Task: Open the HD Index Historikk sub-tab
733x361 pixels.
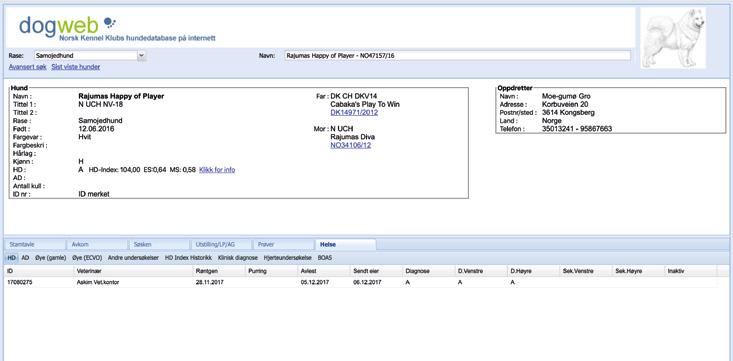Action: click(x=188, y=258)
